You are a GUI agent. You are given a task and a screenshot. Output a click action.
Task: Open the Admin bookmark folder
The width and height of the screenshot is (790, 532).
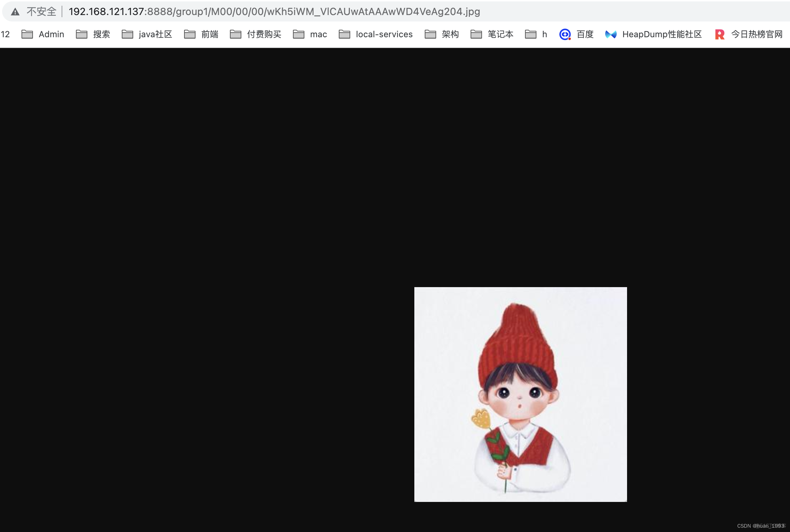point(43,34)
